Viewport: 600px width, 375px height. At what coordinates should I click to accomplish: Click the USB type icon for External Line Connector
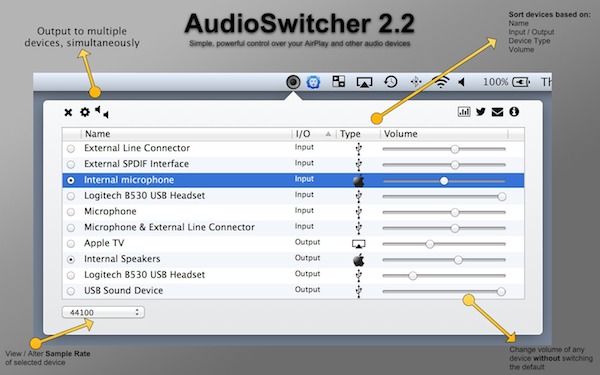[359, 148]
